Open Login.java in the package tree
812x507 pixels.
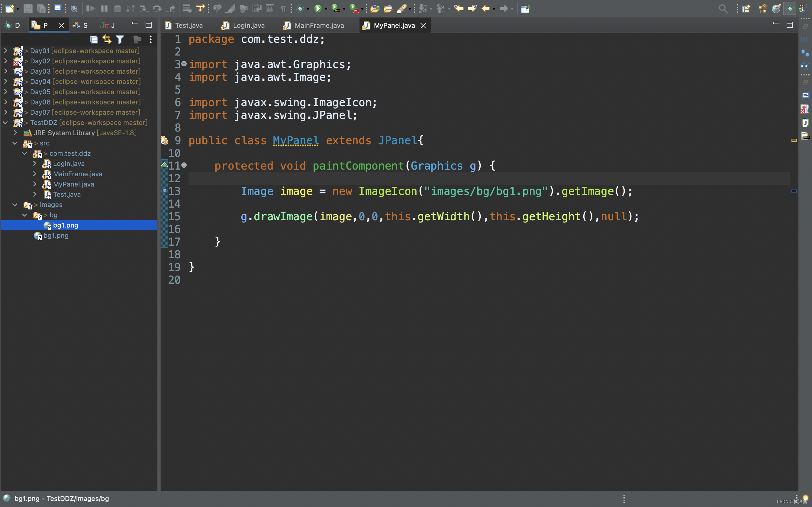click(69, 164)
